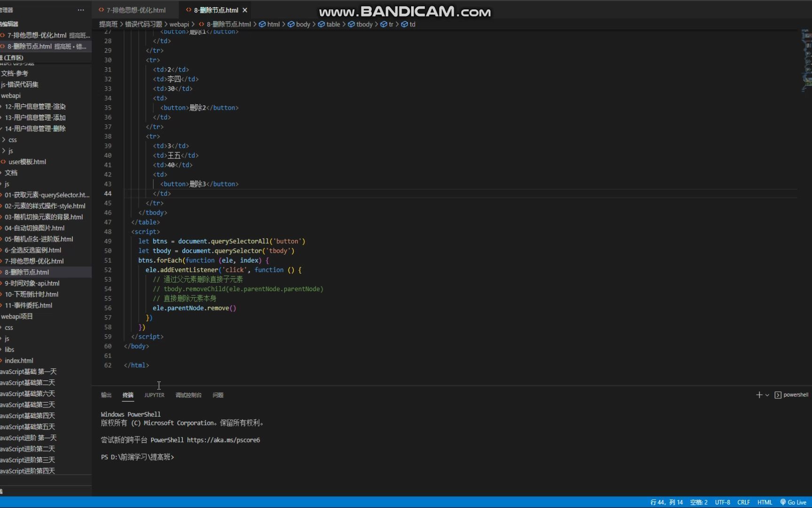Screen dimensions: 812x508
Task: Expand the js folder chevron under 14-用户信息管理-删除
Action: coord(4,151)
